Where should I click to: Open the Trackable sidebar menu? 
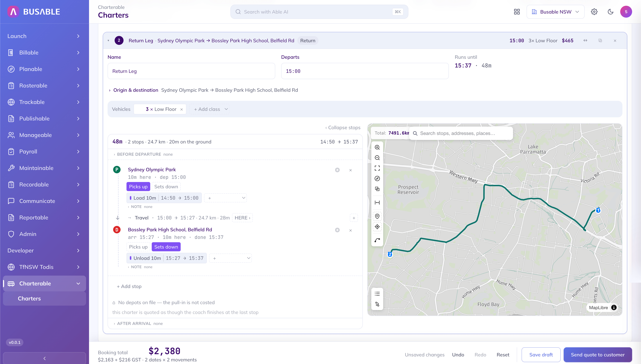(45, 102)
